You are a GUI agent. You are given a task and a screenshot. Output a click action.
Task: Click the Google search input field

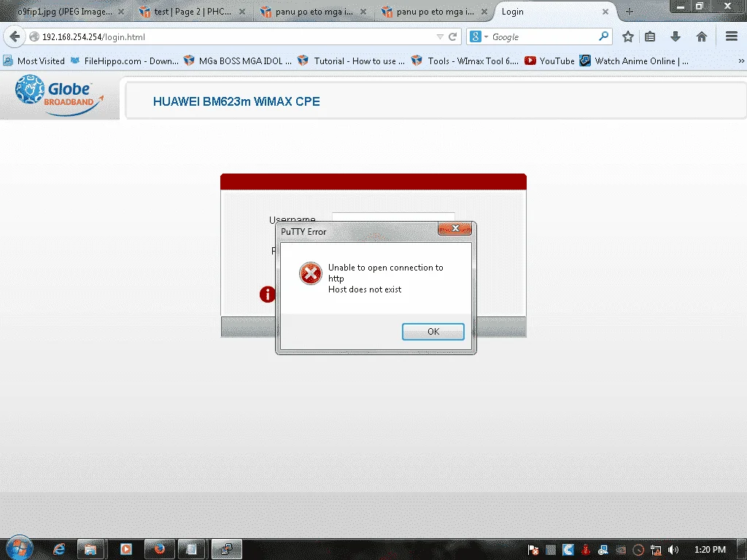[543, 36]
